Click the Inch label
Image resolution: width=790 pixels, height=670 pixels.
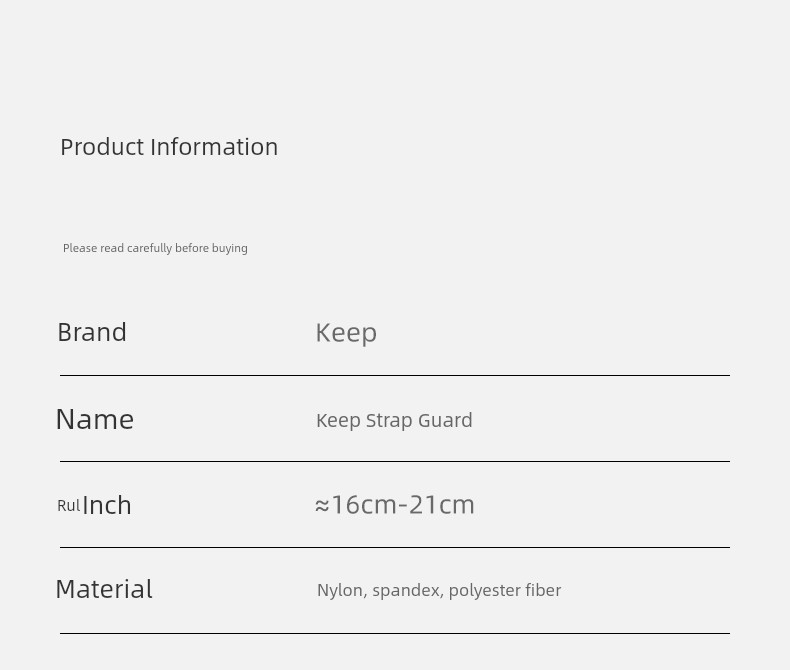107,505
